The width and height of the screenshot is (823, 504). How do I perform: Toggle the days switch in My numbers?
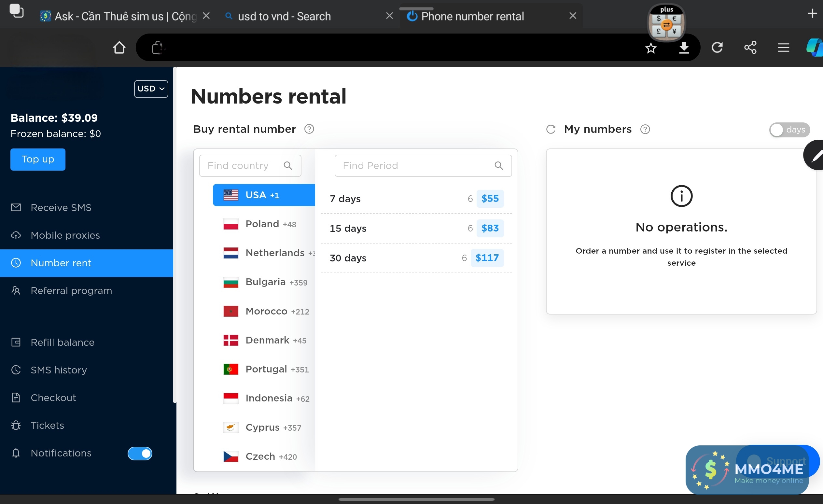pos(788,130)
